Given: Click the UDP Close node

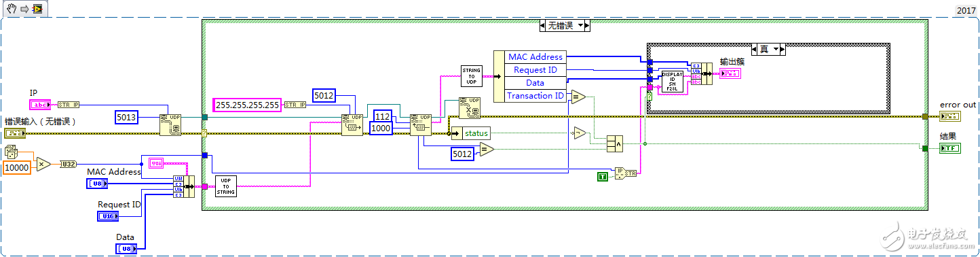Looking at the screenshot, I should click(470, 107).
